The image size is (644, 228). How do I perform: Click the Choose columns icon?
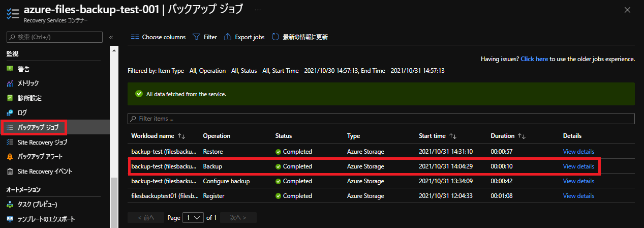(x=135, y=37)
